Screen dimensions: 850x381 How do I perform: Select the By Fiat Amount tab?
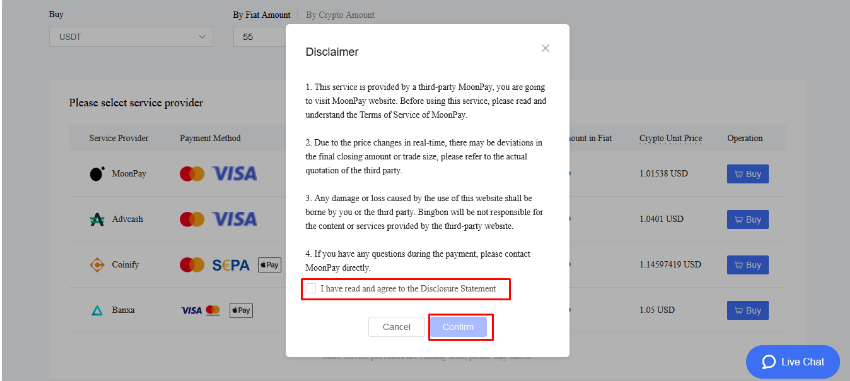pos(262,15)
